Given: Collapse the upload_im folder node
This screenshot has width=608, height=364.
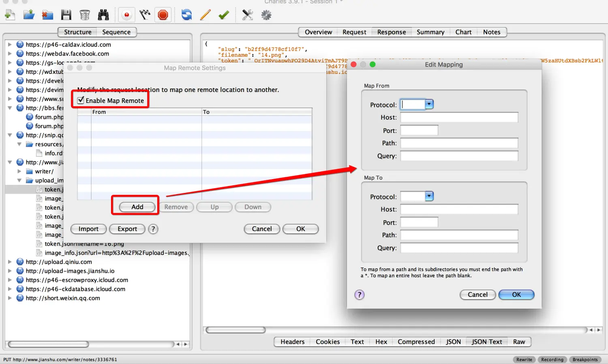Looking at the screenshot, I should (19, 180).
